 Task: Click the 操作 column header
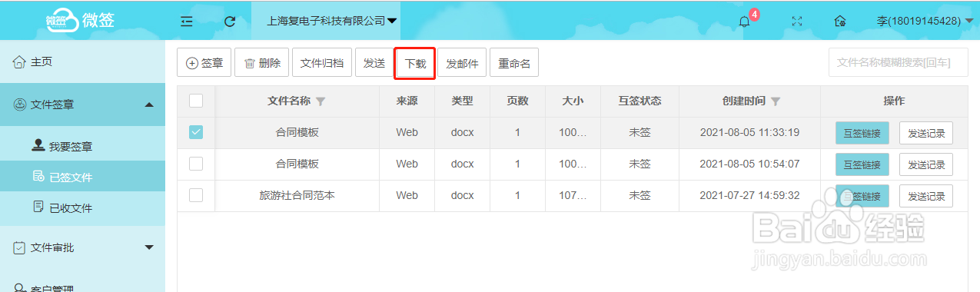pos(894,101)
